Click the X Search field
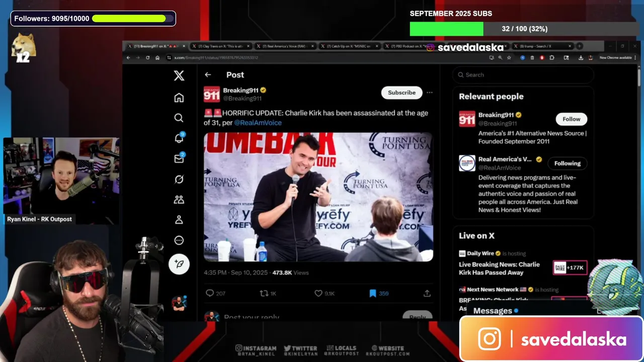The width and height of the screenshot is (644, 362). [523, 75]
